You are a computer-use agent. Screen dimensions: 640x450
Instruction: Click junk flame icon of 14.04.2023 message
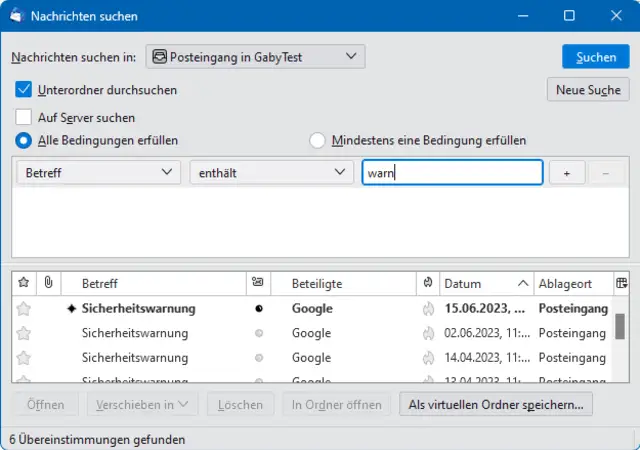[x=428, y=357]
